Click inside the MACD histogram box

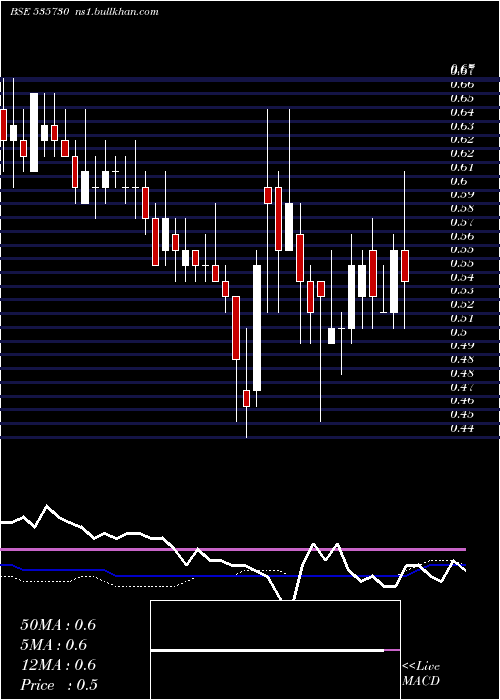click(x=275, y=650)
